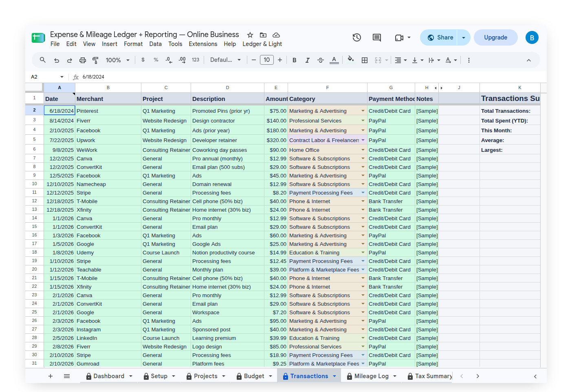Switch to the Dashboard sheet tab

(108, 376)
